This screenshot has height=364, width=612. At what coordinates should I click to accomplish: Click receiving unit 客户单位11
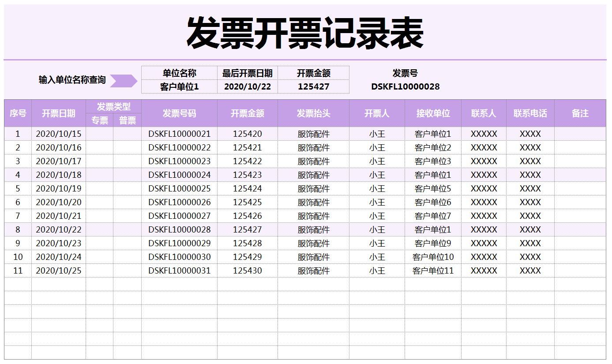pos(433,270)
